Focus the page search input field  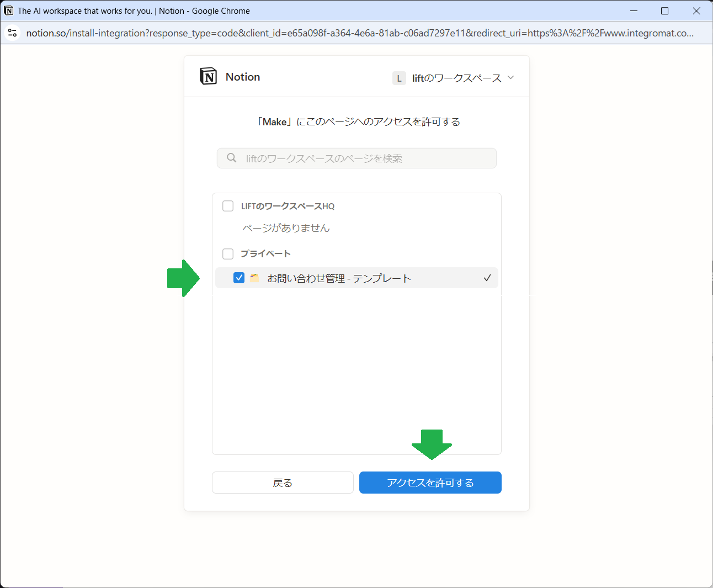tap(356, 158)
